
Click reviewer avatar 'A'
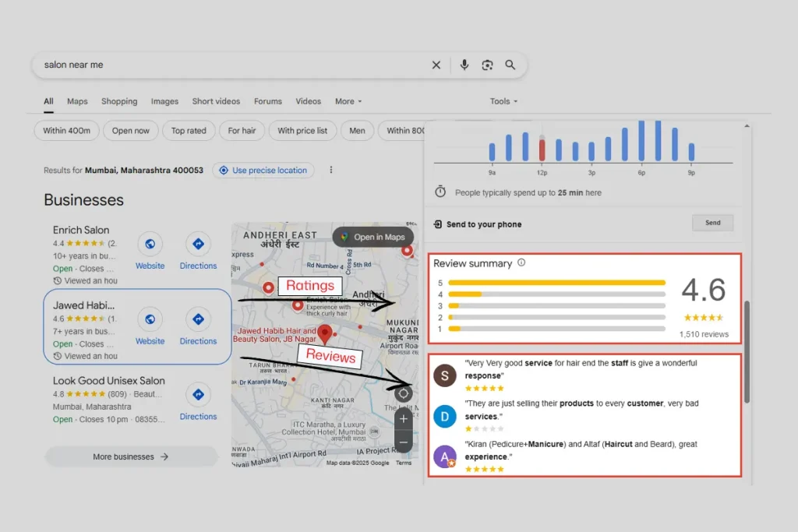[x=445, y=456]
